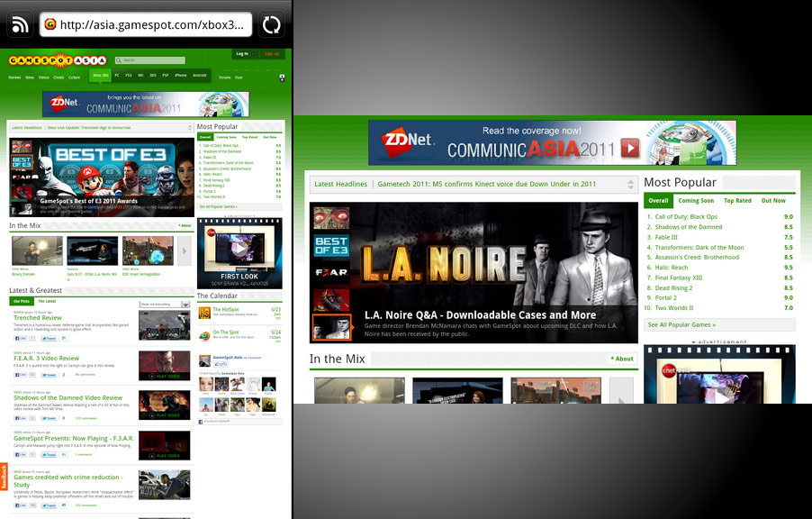Select the highlighted L.A. Noire carousel thumbnail
The image size is (812, 519).
332,327
